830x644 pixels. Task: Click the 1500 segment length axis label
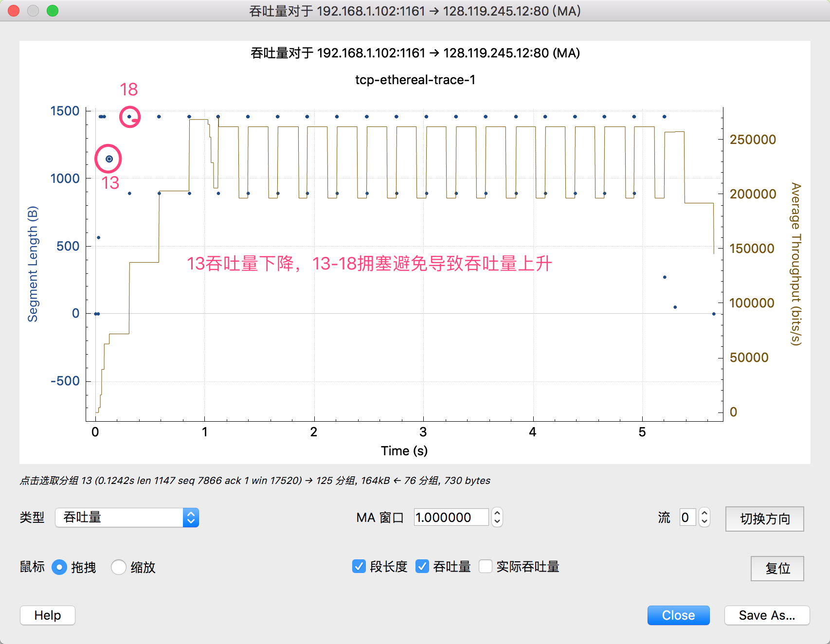[65, 111]
